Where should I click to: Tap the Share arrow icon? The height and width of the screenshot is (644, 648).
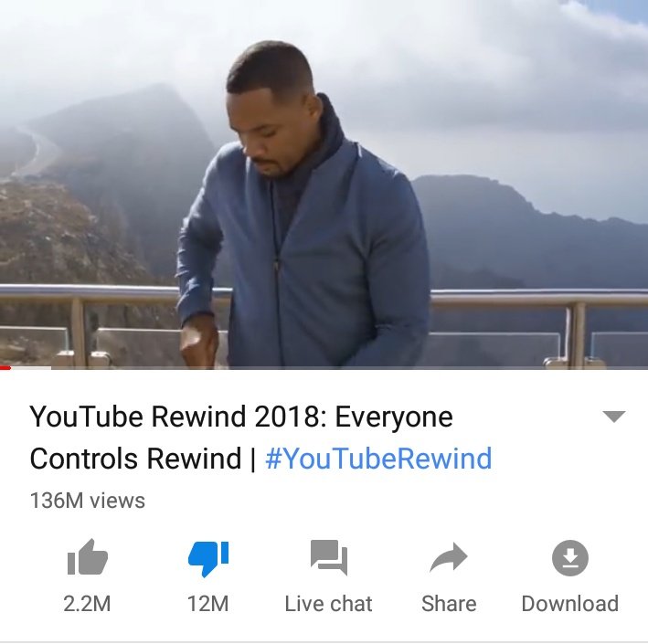coord(449,557)
